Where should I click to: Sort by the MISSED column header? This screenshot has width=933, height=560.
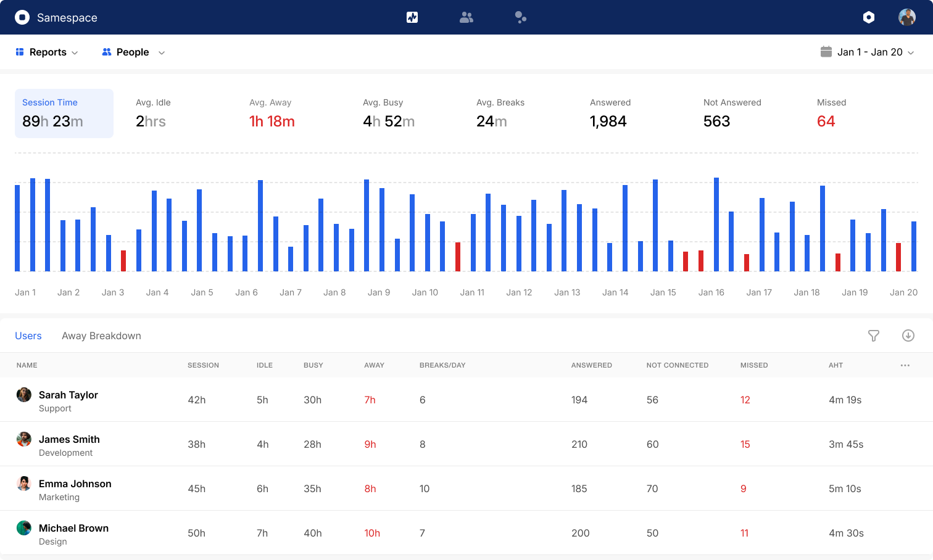(x=754, y=365)
